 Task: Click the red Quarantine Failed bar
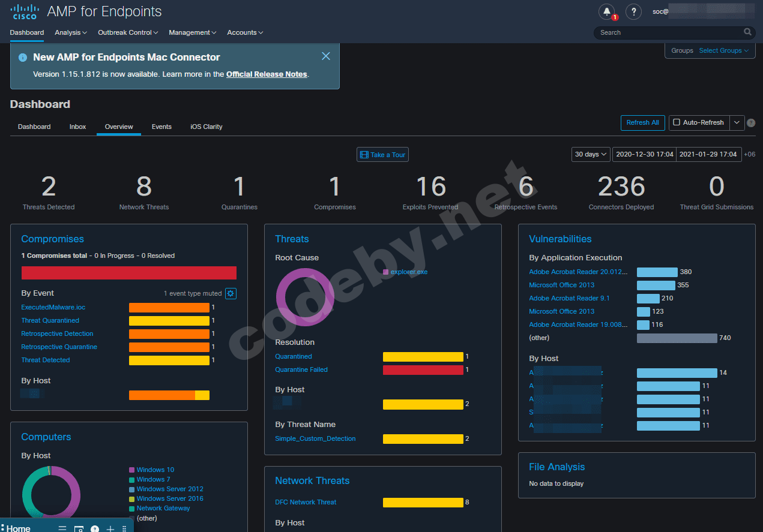tap(423, 370)
